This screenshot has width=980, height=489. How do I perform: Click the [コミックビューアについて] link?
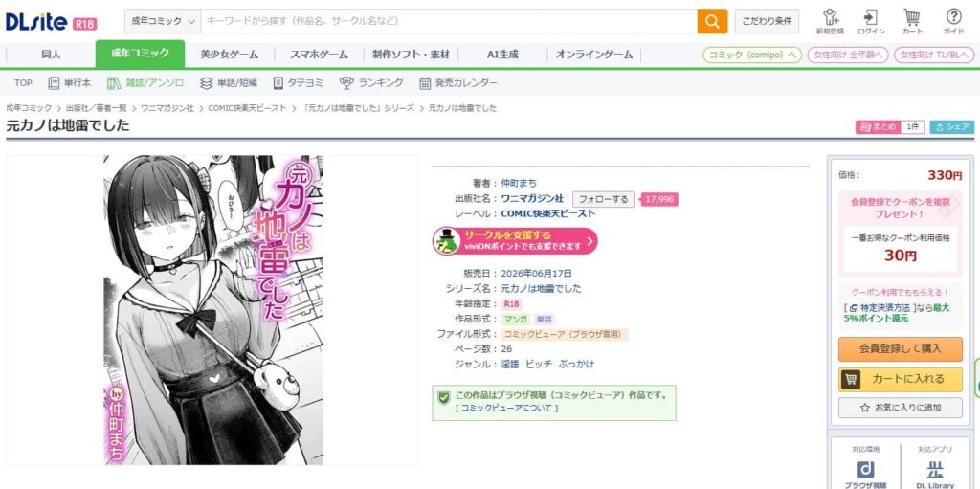point(507,408)
